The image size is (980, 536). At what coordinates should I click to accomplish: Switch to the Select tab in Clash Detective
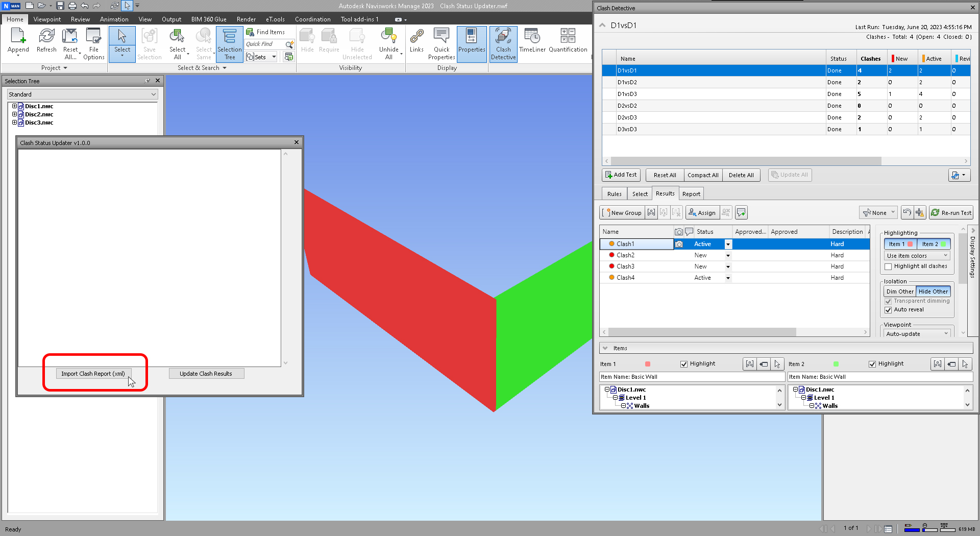click(x=640, y=194)
